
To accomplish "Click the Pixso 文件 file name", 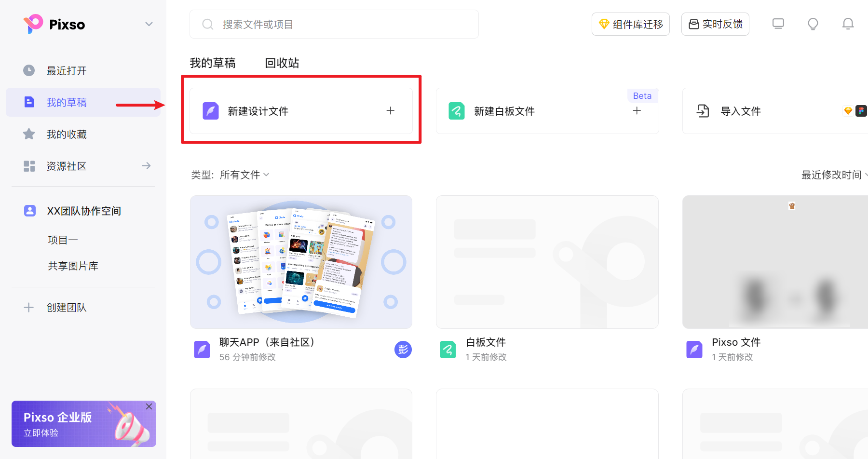I will point(736,342).
